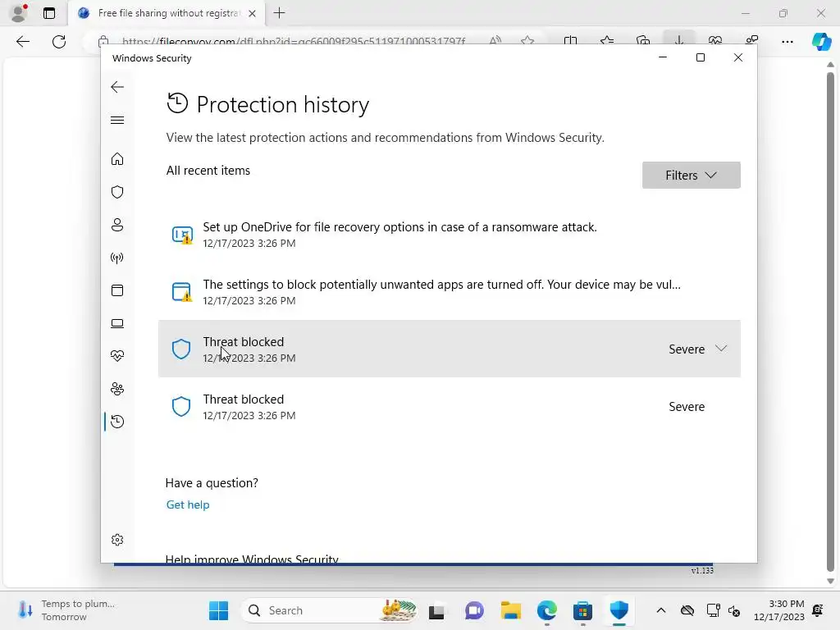The height and width of the screenshot is (630, 840).
Task: Open Chat app from taskbar
Action: point(473,610)
